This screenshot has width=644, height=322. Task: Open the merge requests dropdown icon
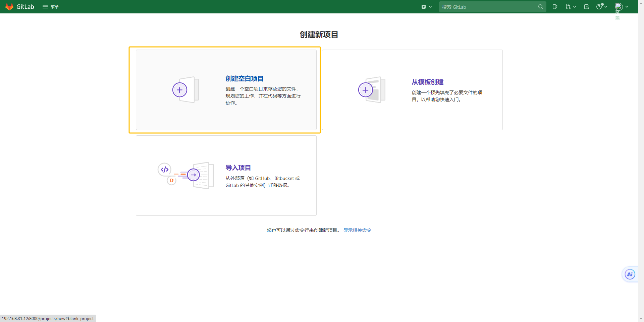coord(571,7)
